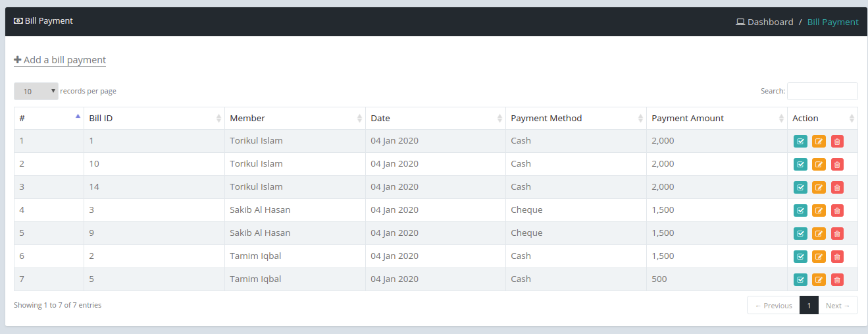Sort by Payment Method header

tap(576, 119)
